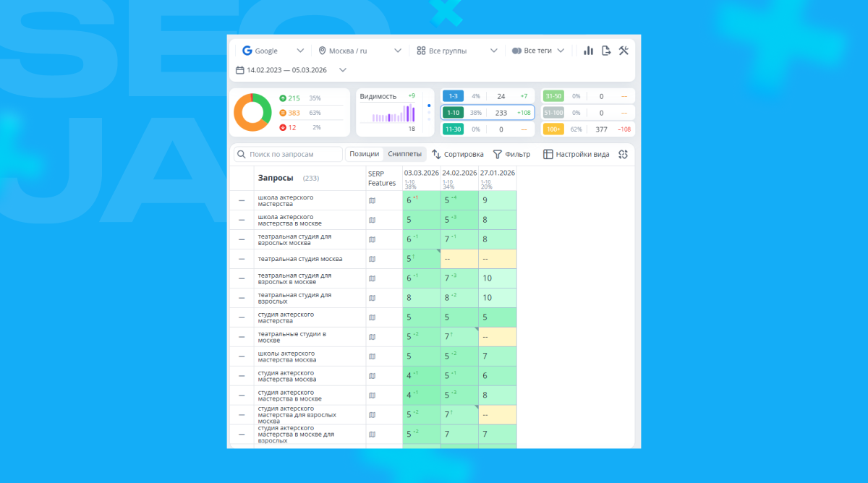This screenshot has width=868, height=483.
Task: Focus the Поиск по запросам search field
Action: coord(288,154)
